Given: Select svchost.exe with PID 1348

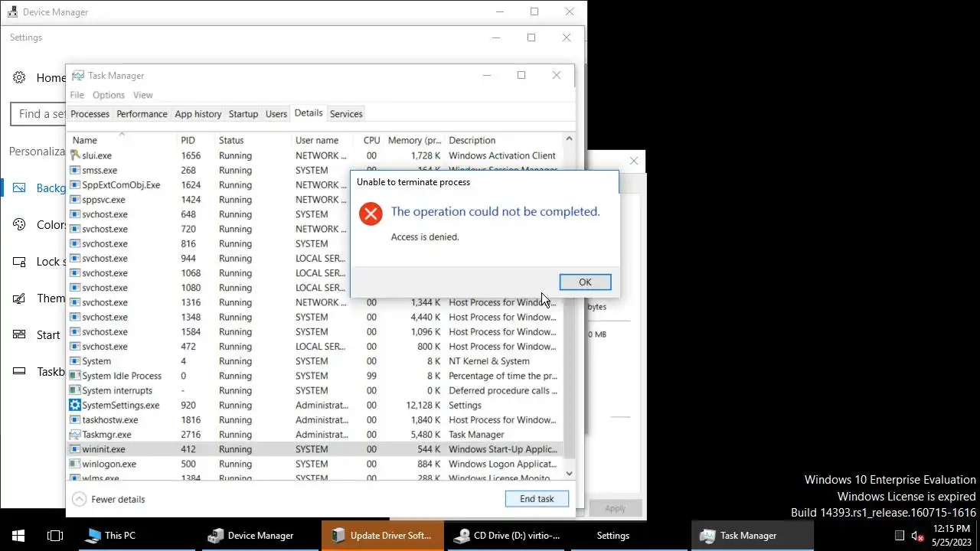Looking at the screenshot, I should [x=315, y=317].
